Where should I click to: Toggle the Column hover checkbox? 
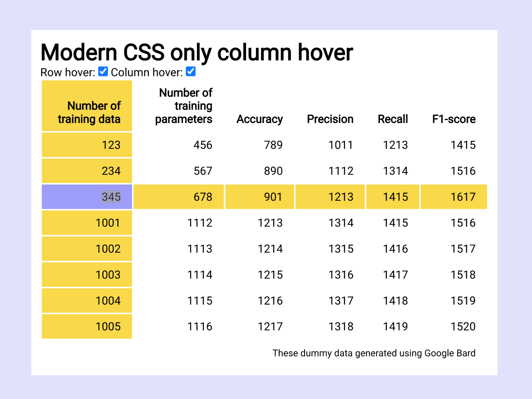click(190, 71)
